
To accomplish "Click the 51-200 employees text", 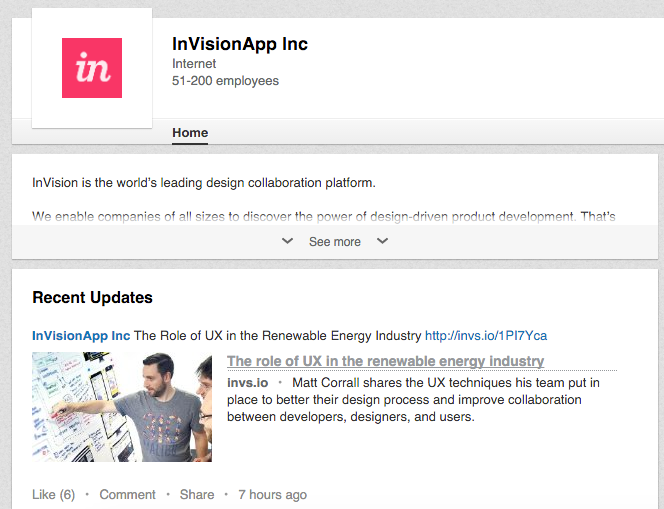I will [x=225, y=81].
